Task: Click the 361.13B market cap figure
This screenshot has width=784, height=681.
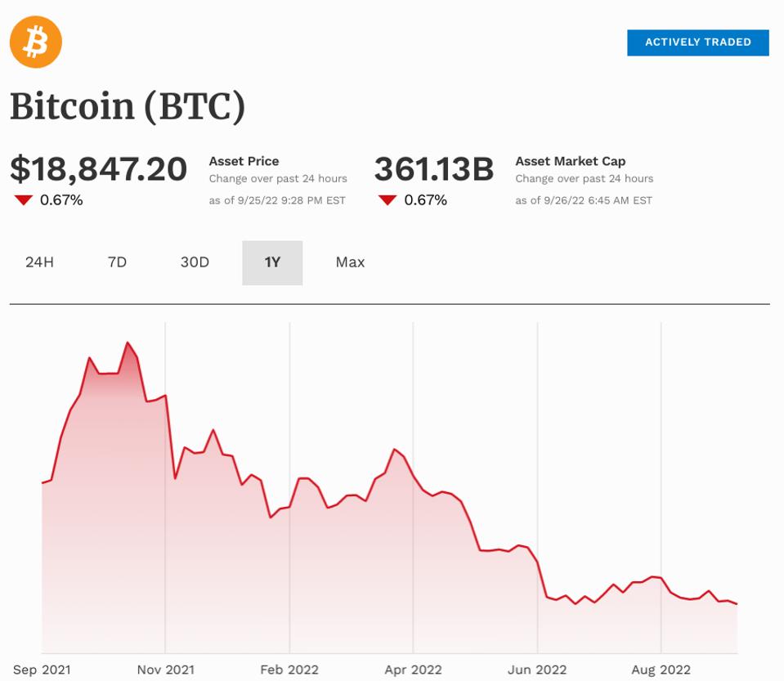Action: 434,169
